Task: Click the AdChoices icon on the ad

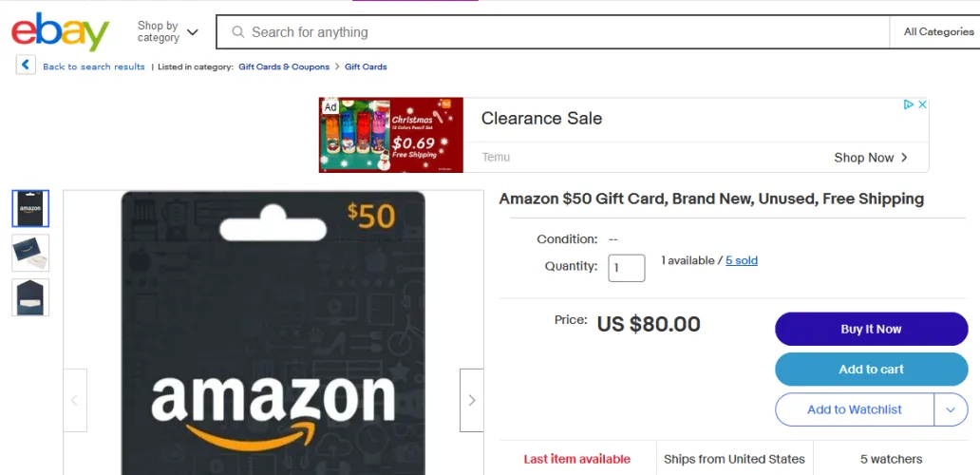Action: [x=909, y=104]
